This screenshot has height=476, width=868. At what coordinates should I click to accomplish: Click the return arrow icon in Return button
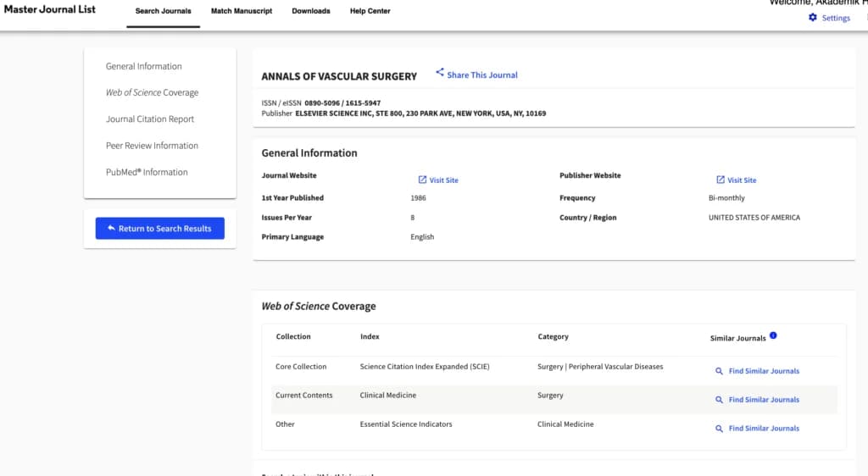coord(111,228)
